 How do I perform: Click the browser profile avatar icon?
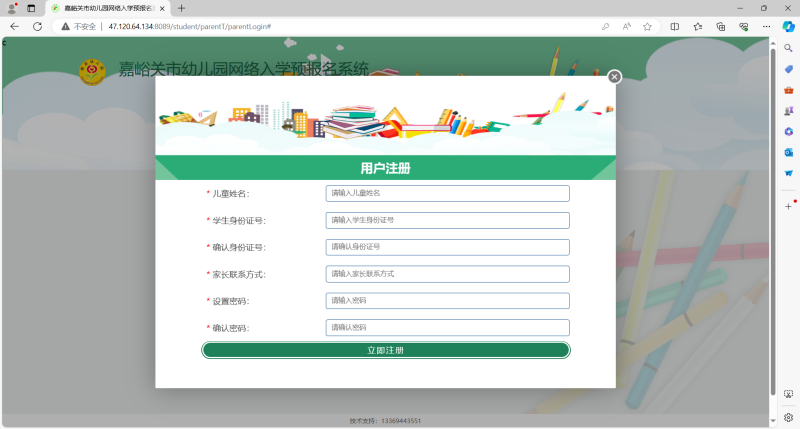coord(12,8)
